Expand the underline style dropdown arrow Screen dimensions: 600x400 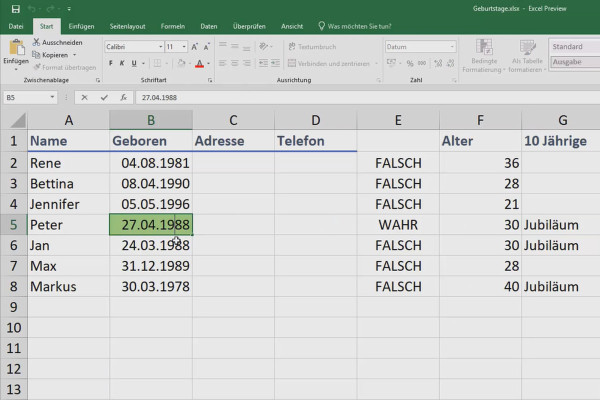click(x=143, y=64)
